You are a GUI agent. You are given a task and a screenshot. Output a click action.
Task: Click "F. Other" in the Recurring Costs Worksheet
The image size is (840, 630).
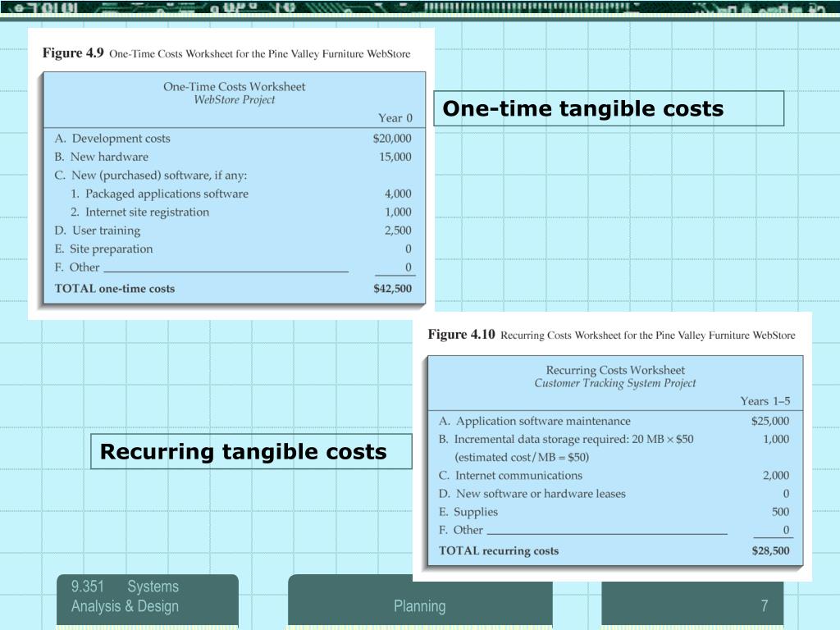pyautogui.click(x=461, y=530)
